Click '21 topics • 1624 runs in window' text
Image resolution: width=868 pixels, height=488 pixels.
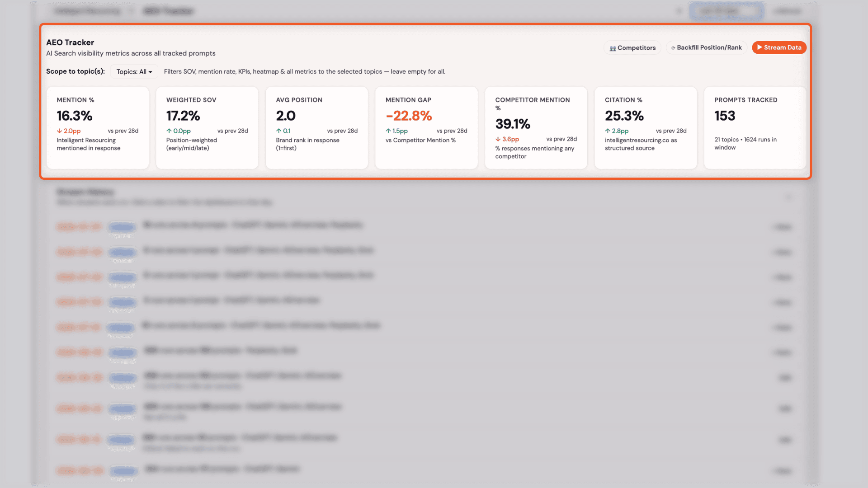point(745,143)
